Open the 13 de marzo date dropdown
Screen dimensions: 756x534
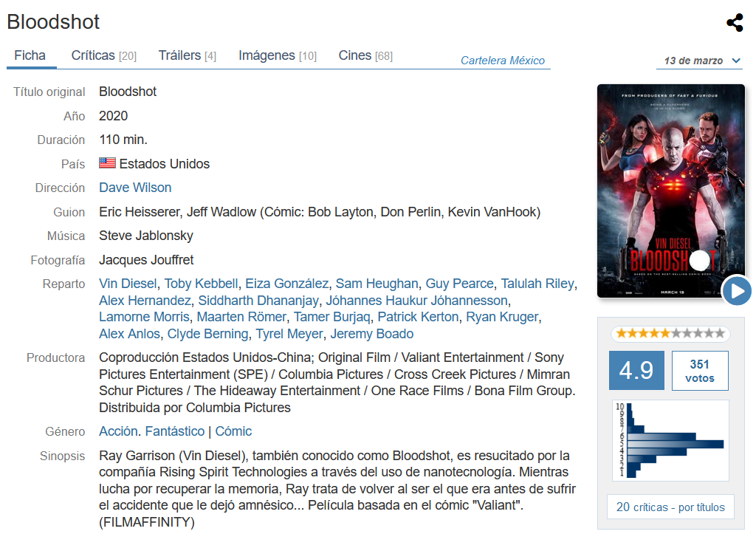700,61
